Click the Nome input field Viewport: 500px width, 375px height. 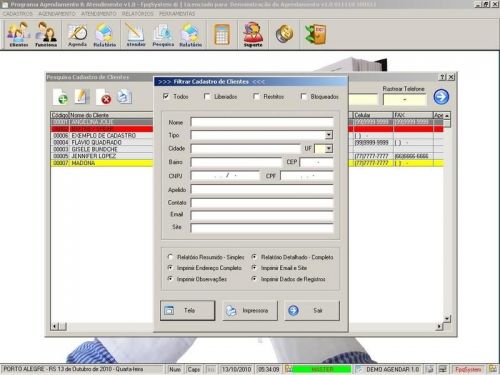tap(262, 122)
